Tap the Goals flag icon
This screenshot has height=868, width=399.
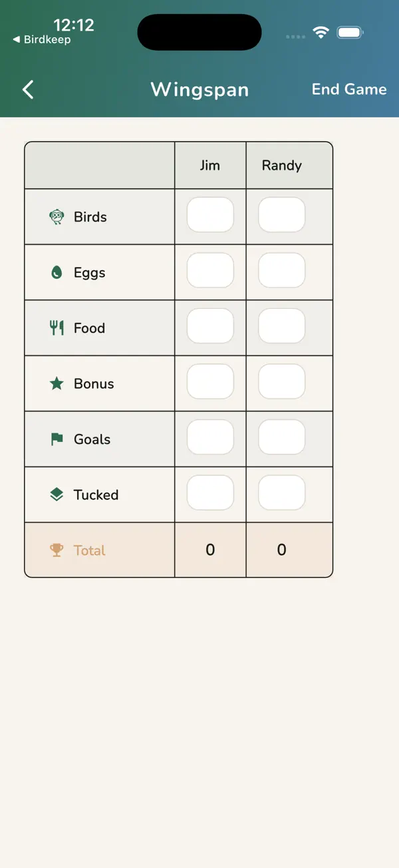coord(57,439)
